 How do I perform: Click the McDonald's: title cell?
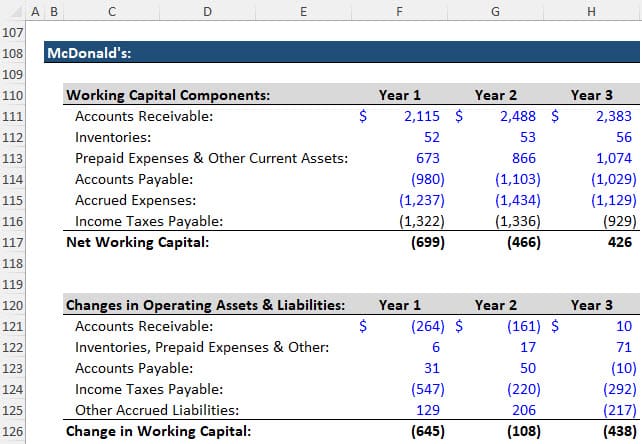(89, 53)
